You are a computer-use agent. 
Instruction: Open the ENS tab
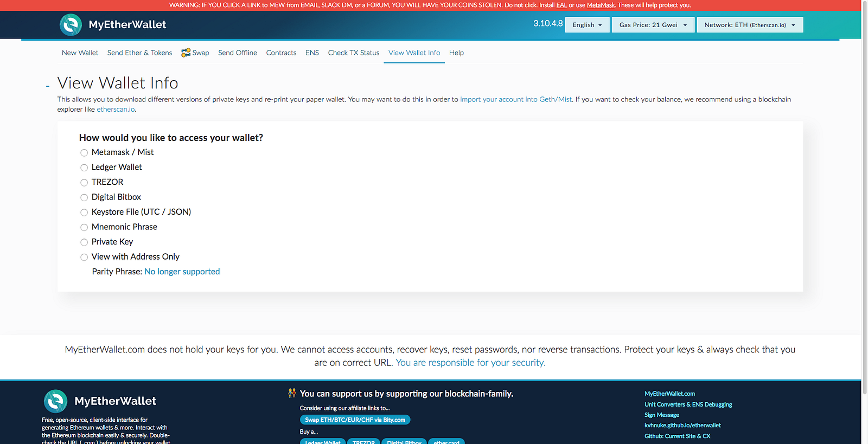312,53
